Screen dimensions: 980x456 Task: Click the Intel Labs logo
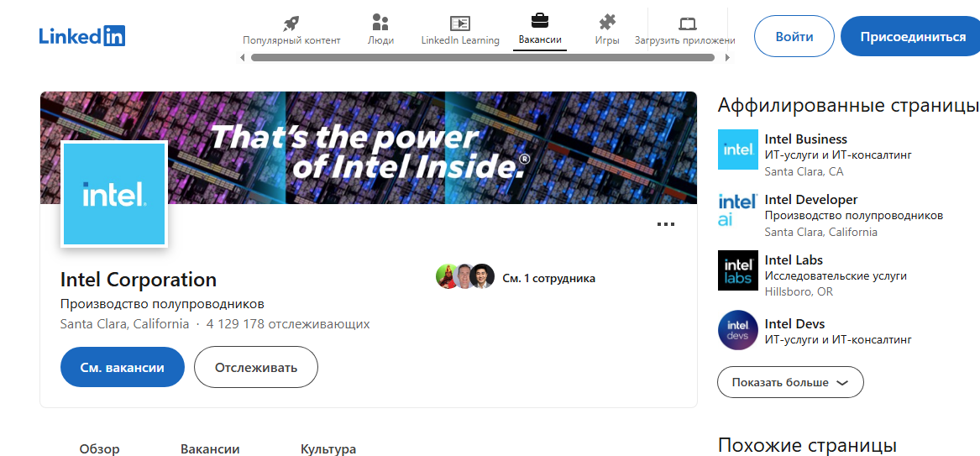pyautogui.click(x=737, y=270)
